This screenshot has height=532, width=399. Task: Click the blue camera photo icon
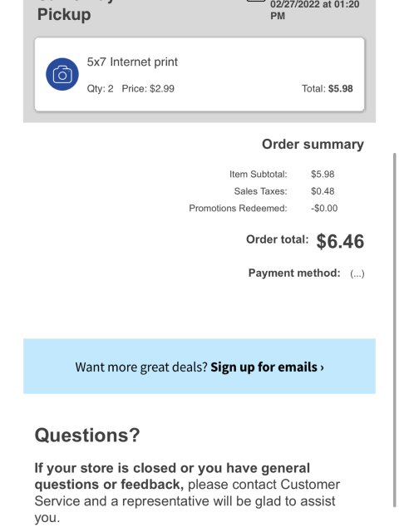[x=62, y=74]
